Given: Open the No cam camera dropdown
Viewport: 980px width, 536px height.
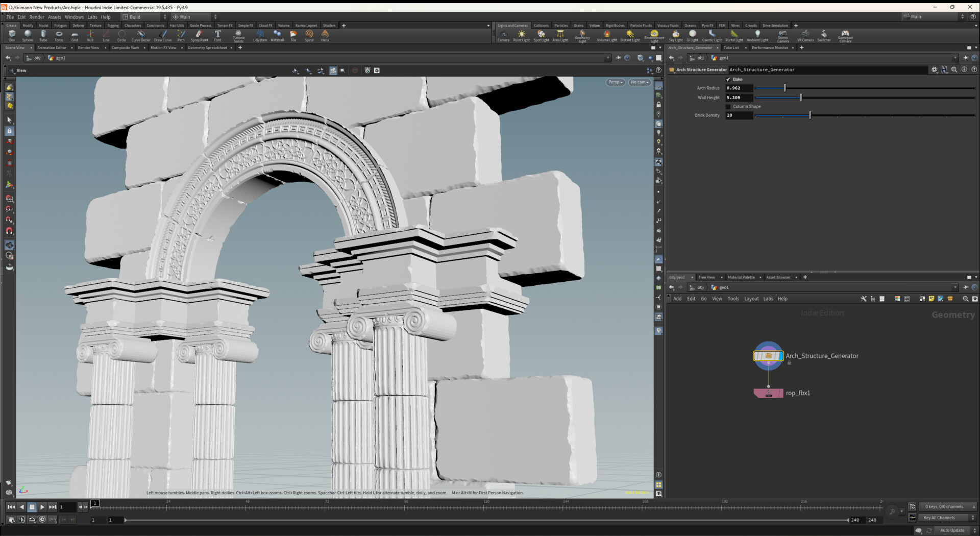Looking at the screenshot, I should [639, 82].
